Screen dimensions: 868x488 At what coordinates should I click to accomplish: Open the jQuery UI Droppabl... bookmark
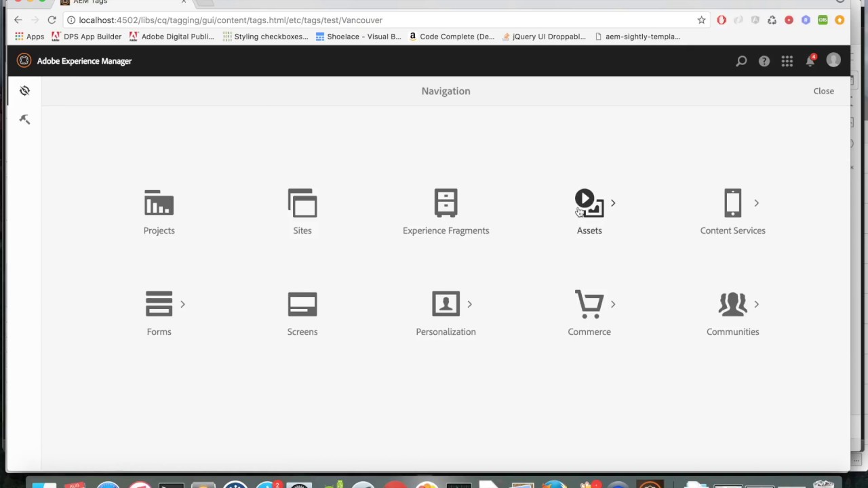click(x=544, y=37)
